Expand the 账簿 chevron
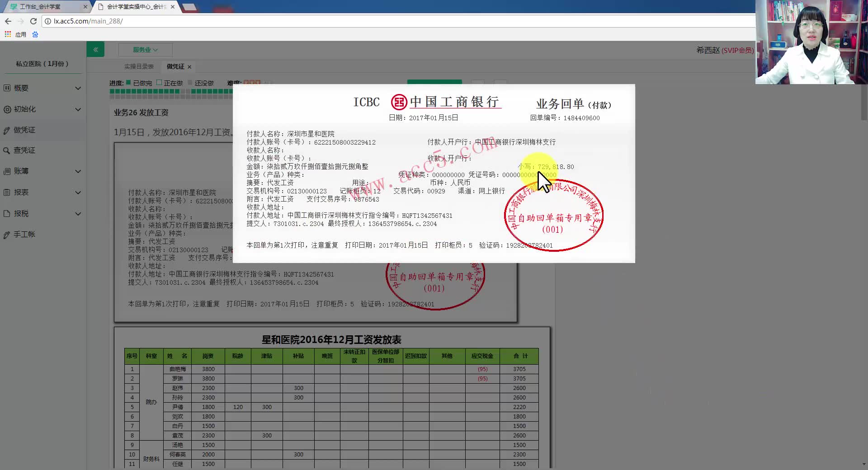 [x=78, y=171]
